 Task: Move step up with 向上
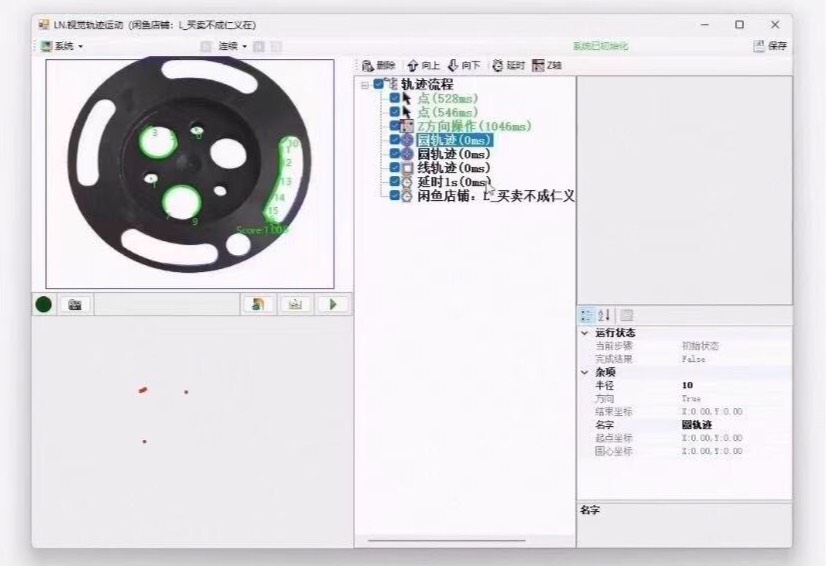click(424, 65)
